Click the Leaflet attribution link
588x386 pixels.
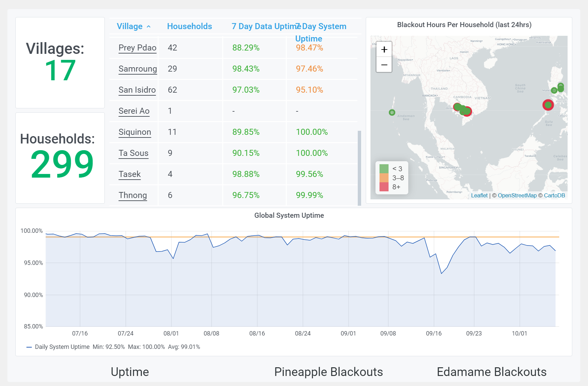click(479, 195)
